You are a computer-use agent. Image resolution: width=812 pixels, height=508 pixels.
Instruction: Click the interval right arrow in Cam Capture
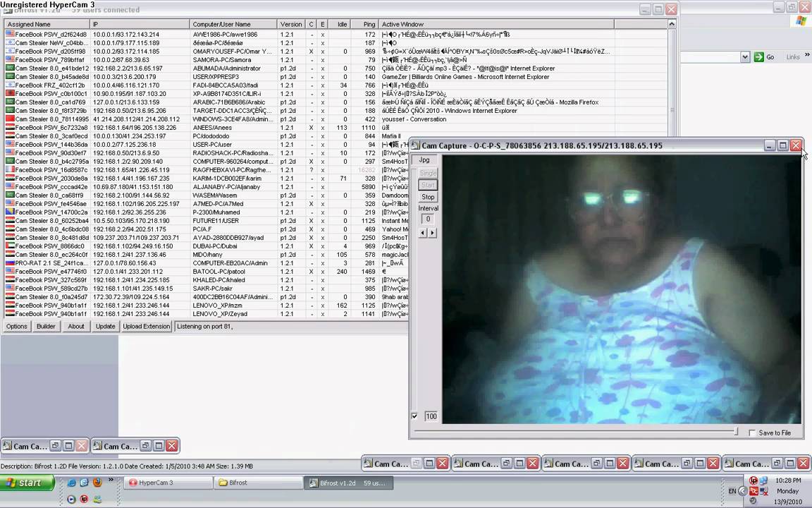click(433, 233)
